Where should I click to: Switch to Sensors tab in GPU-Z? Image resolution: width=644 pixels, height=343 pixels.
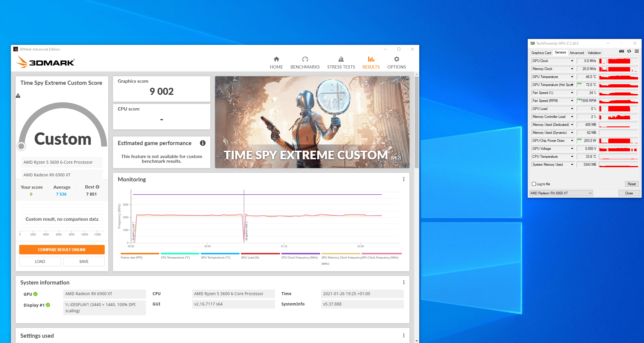click(560, 52)
